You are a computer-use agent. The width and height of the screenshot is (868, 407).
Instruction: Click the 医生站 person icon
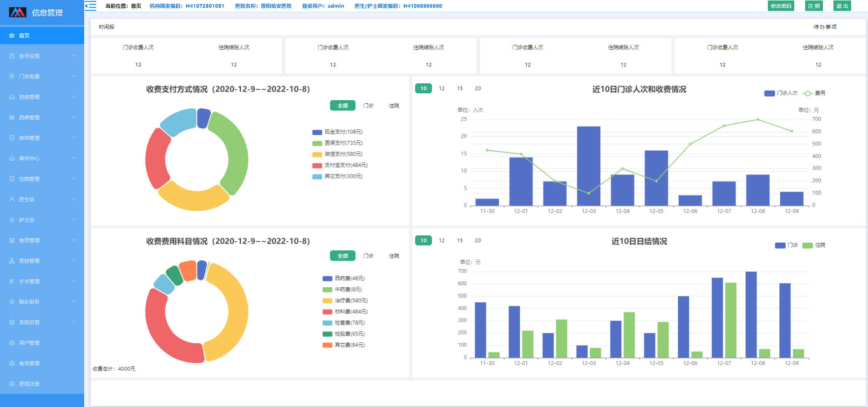click(x=12, y=199)
